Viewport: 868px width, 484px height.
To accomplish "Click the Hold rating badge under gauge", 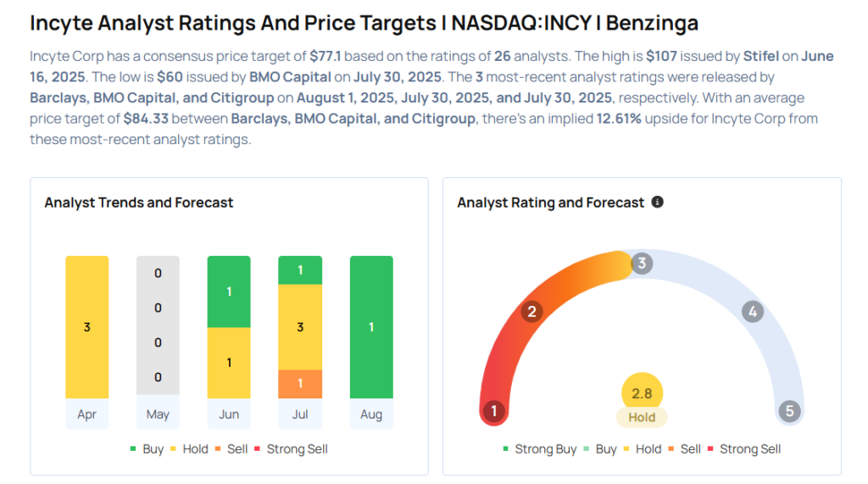I will tap(642, 418).
